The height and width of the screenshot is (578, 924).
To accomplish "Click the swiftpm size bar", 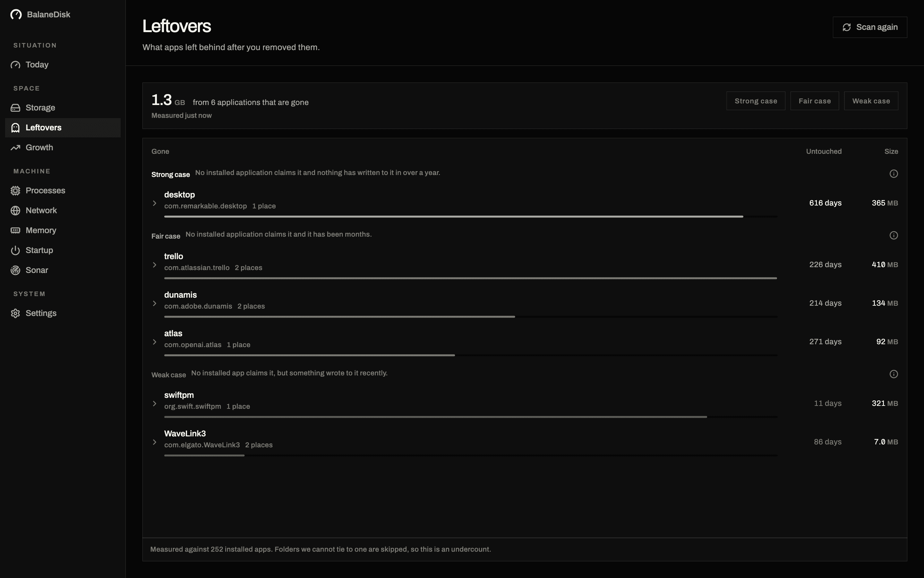I will point(471,417).
